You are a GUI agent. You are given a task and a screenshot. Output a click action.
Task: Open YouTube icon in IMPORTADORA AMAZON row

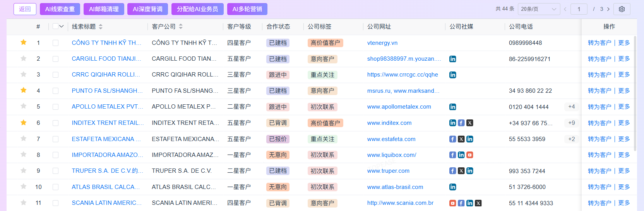pyautogui.click(x=469, y=155)
